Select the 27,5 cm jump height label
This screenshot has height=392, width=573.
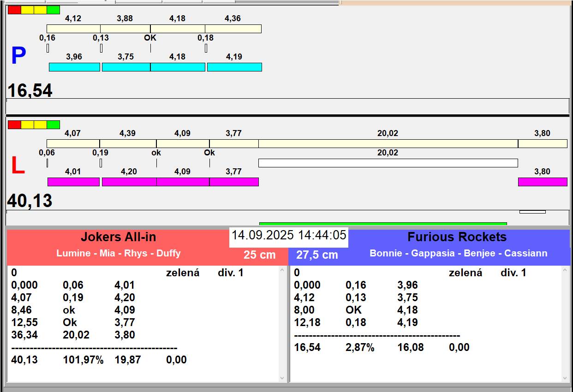[317, 255]
